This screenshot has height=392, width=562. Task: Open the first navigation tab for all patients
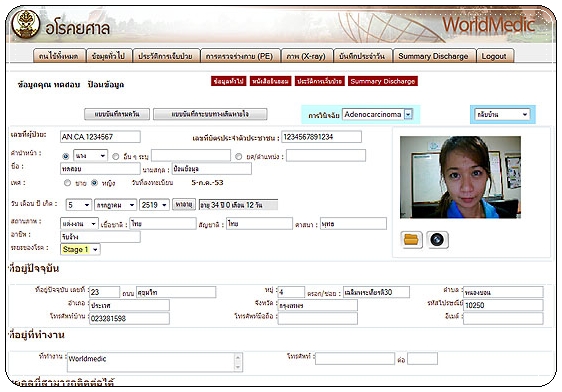(x=58, y=56)
